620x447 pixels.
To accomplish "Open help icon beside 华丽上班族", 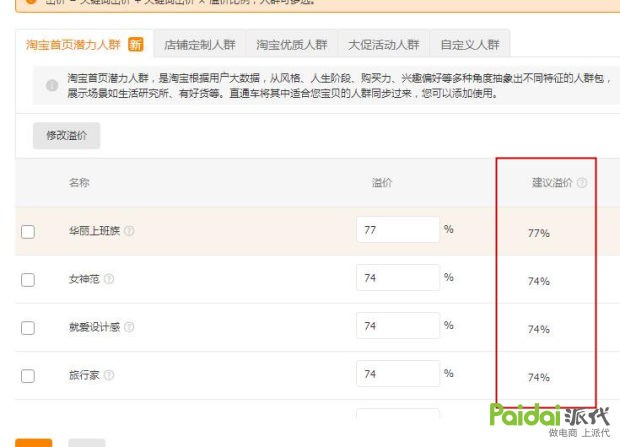I will [x=129, y=231].
